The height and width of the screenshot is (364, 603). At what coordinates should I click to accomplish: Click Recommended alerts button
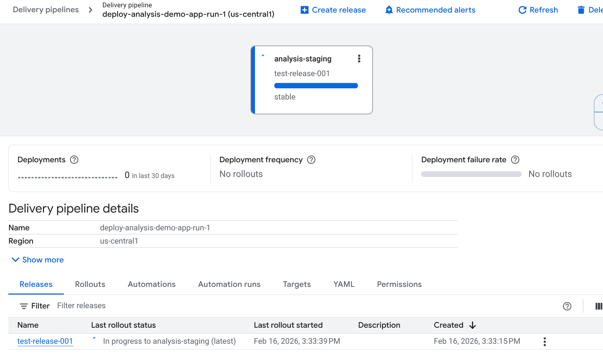430,10
